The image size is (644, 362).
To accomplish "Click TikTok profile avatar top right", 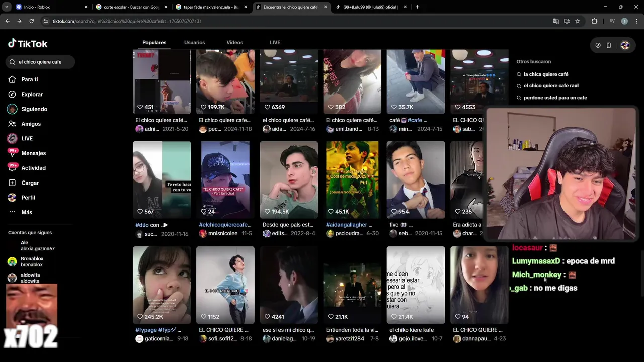I will [625, 45].
